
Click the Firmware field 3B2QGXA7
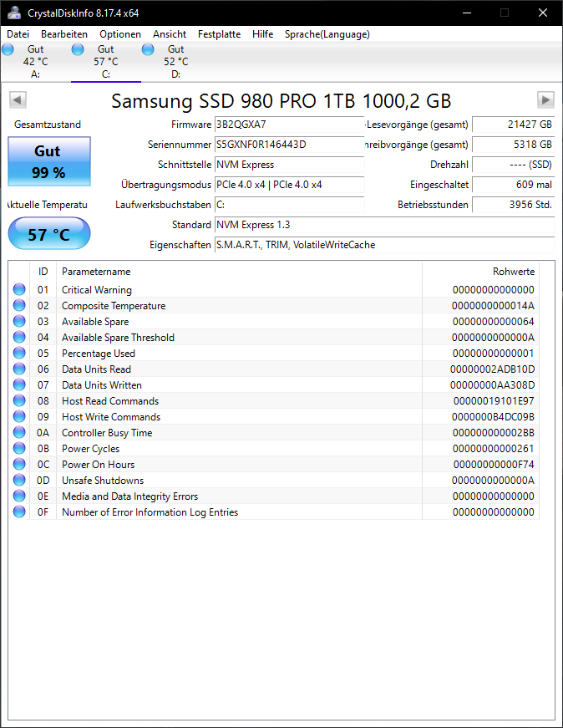289,125
